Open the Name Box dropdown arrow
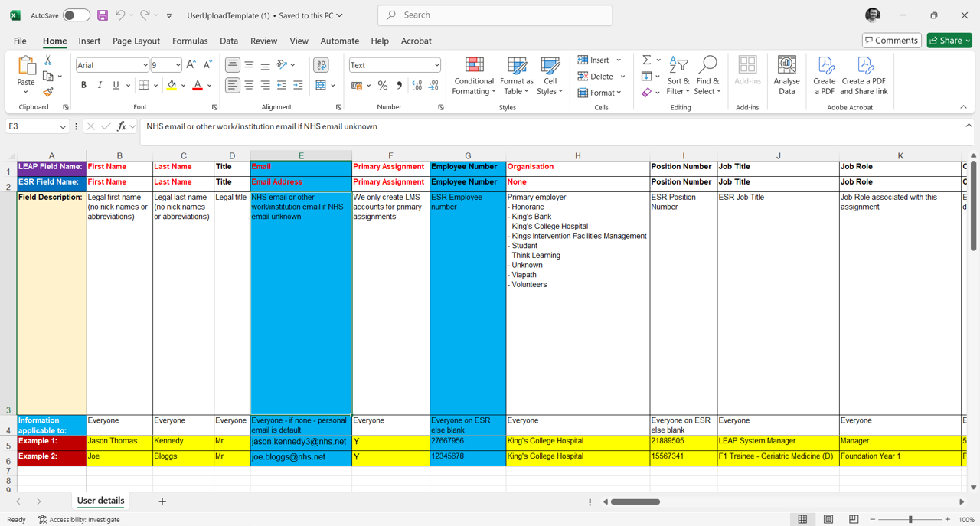This screenshot has height=526, width=980. (x=63, y=126)
